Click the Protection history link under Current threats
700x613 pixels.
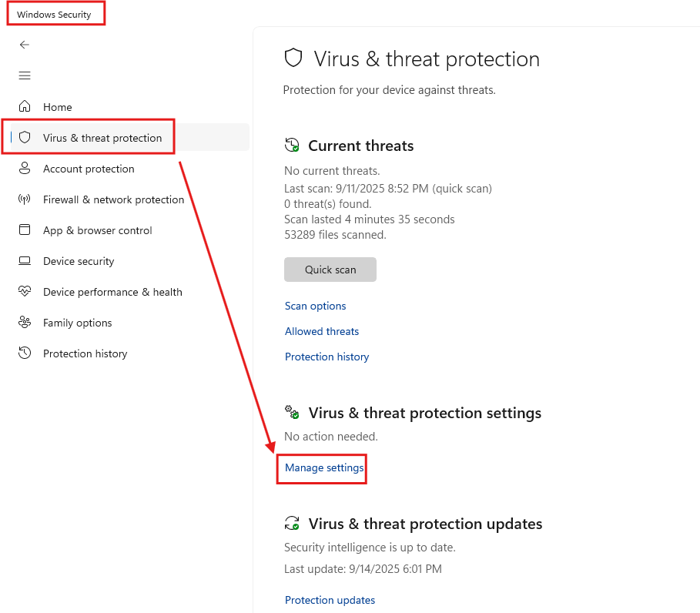tap(327, 357)
